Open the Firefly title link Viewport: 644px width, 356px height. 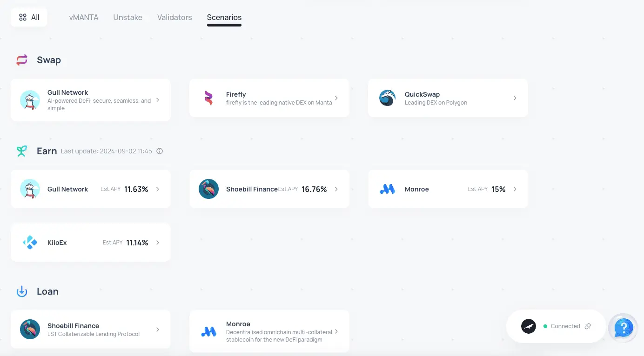(236, 94)
